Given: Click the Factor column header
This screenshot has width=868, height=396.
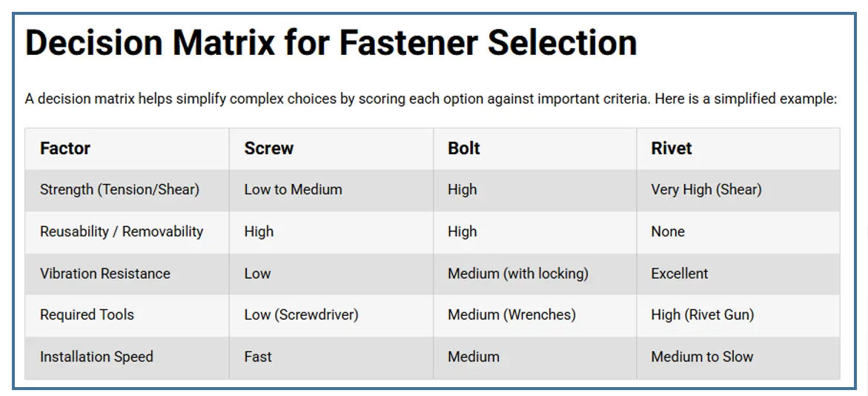Looking at the screenshot, I should coord(65,148).
